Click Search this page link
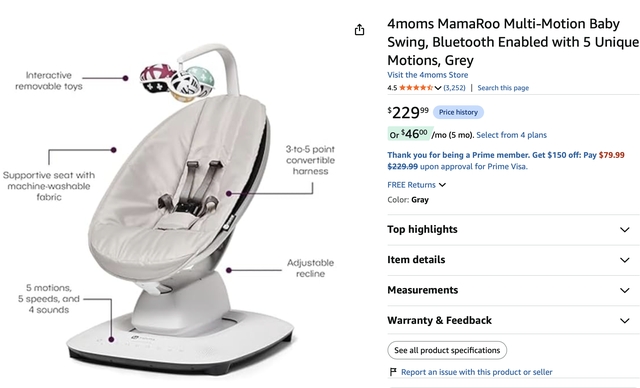 (x=503, y=88)
